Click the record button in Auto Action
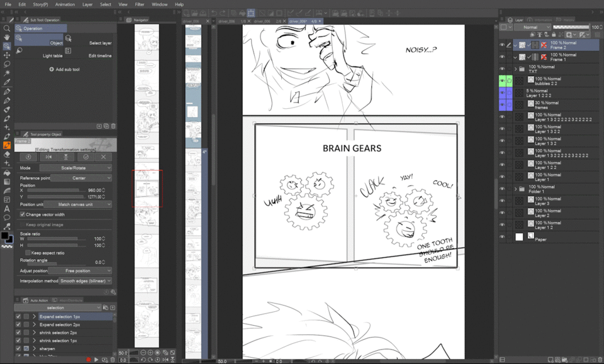Viewport: 604px width, 364px height. pyautogui.click(x=88, y=360)
